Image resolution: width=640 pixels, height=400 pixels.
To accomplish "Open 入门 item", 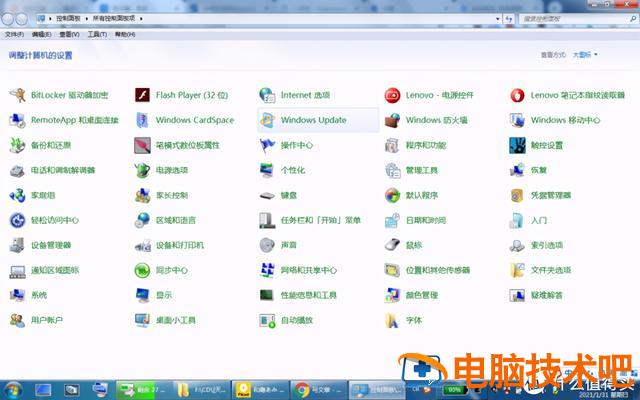I will point(529,220).
